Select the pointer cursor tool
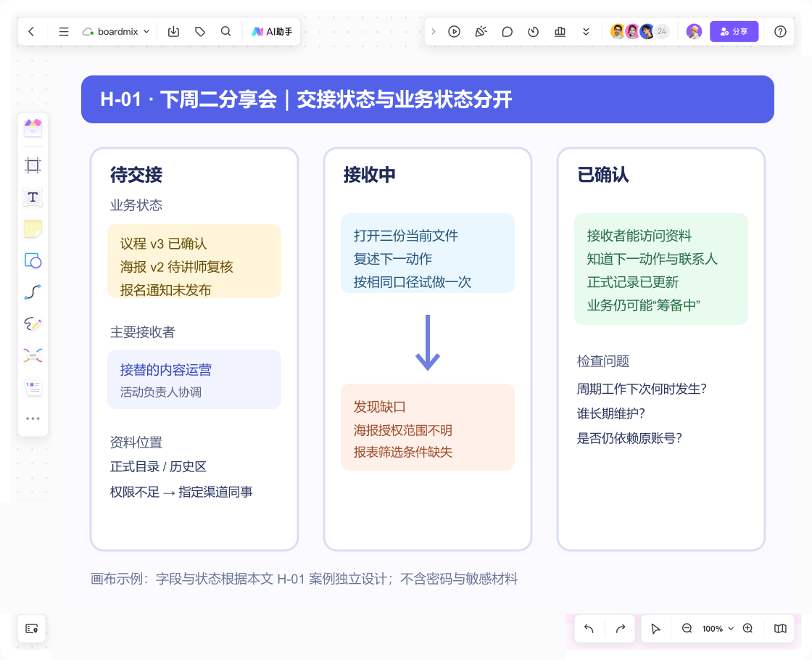Image resolution: width=812 pixels, height=660 pixels. pyautogui.click(x=655, y=628)
